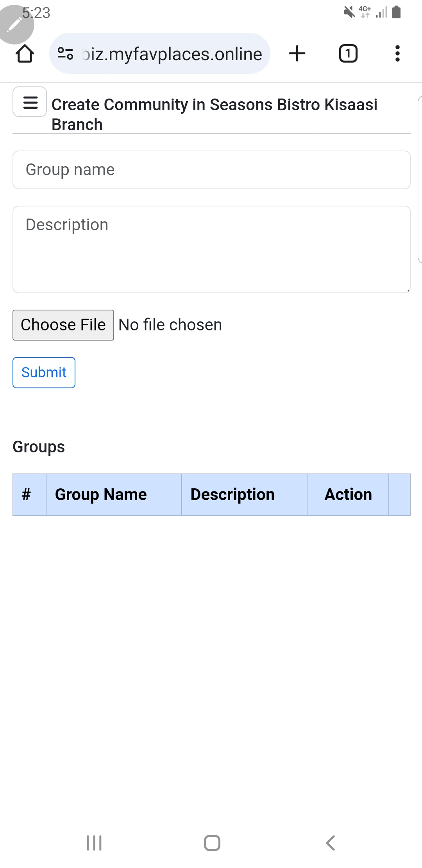Tap the Create Community page title
This screenshot has width=422, height=868.
(214, 115)
